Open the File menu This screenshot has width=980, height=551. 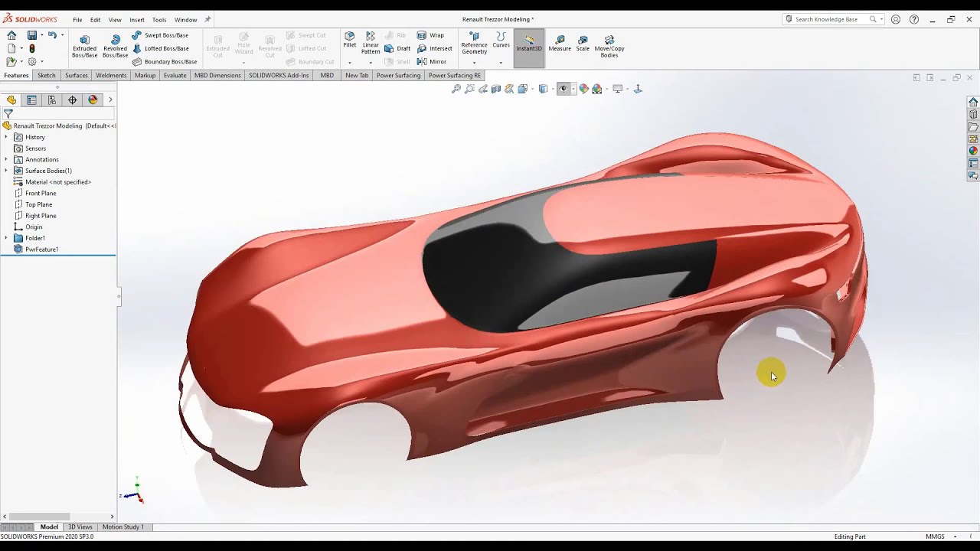(x=77, y=20)
